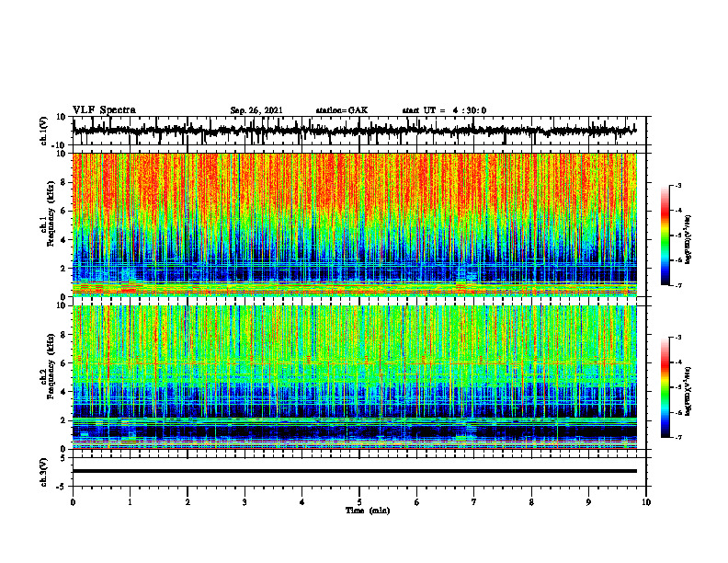Select the "start UT = 4:30:0" text
Screen dimensions: 728x563
click(x=444, y=110)
